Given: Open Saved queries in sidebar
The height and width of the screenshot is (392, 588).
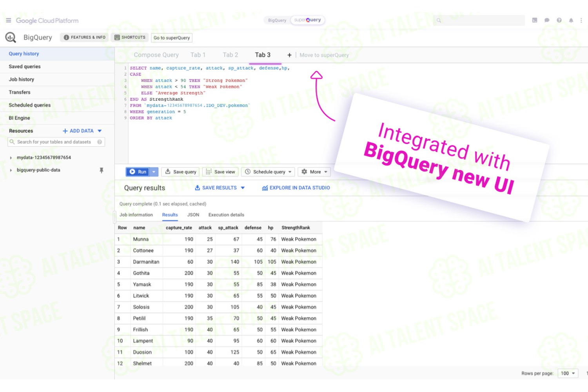Looking at the screenshot, I should coord(57,67).
